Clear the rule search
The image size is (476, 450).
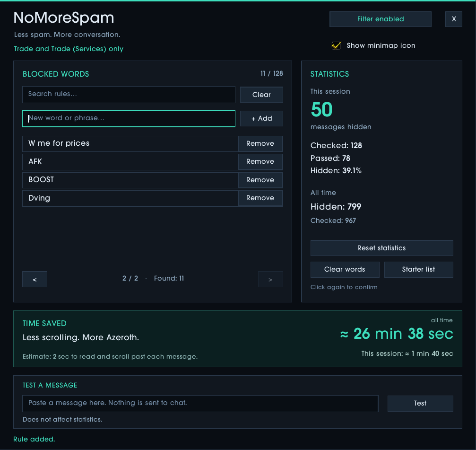pyautogui.click(x=261, y=95)
